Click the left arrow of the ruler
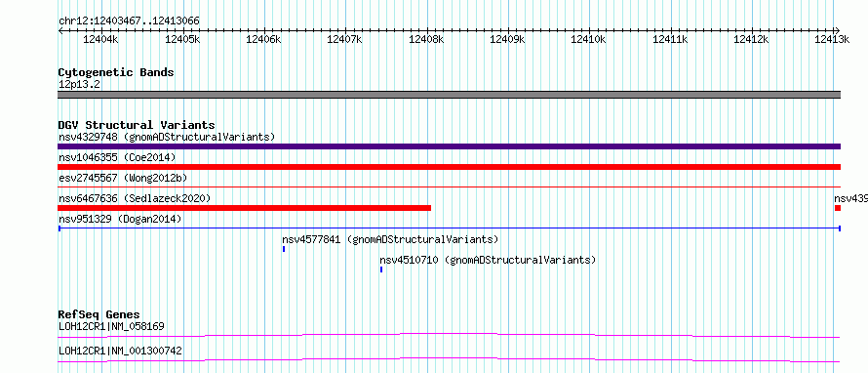Screen dimensions: 868x373 60,30
